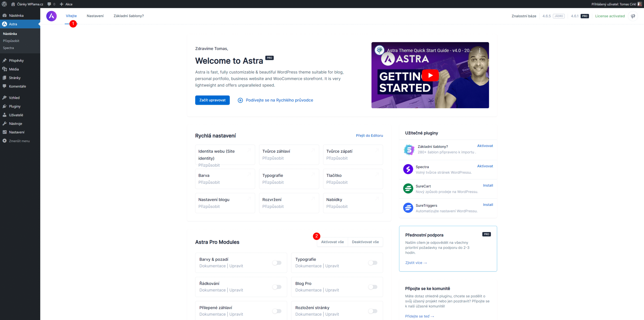
Task: Click Aktivovat vše button
Action: click(332, 242)
